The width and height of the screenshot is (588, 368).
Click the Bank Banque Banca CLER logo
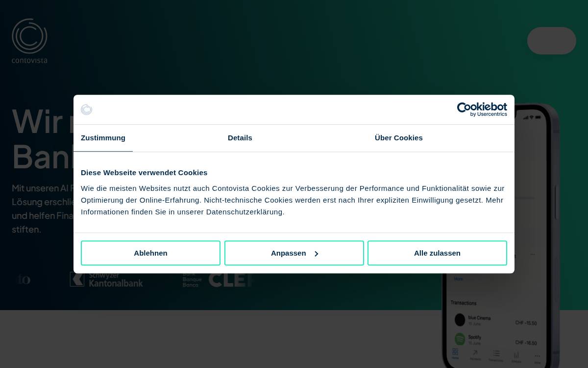coord(217,279)
